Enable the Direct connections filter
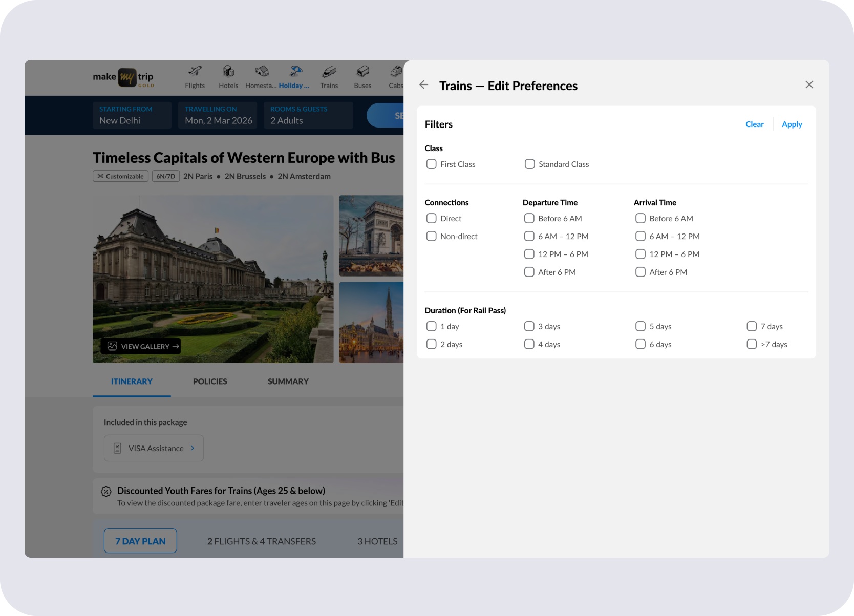Screen dimensions: 854x616 point(432,218)
